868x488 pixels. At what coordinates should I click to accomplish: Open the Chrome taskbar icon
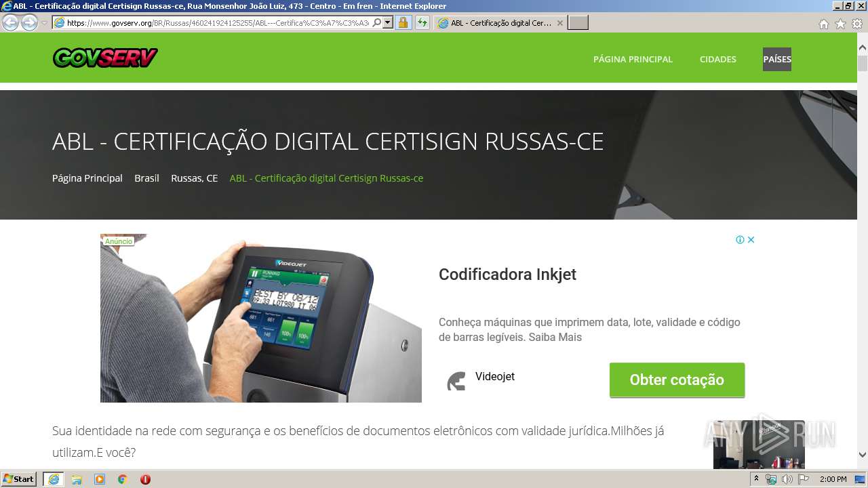(x=123, y=479)
